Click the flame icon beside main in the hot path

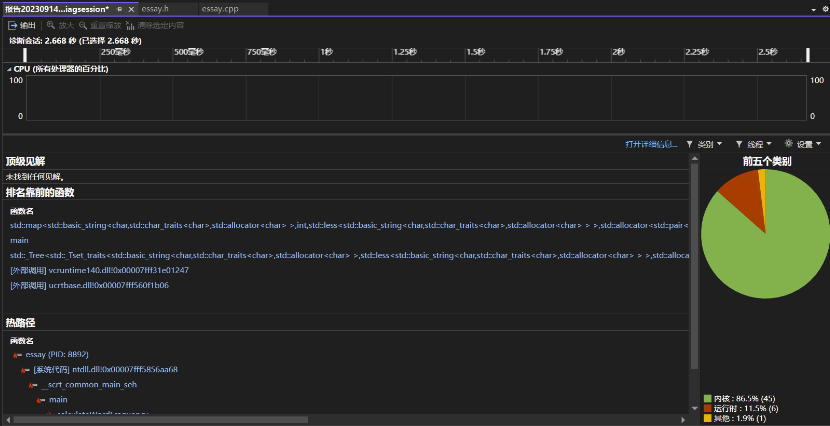[41, 400]
